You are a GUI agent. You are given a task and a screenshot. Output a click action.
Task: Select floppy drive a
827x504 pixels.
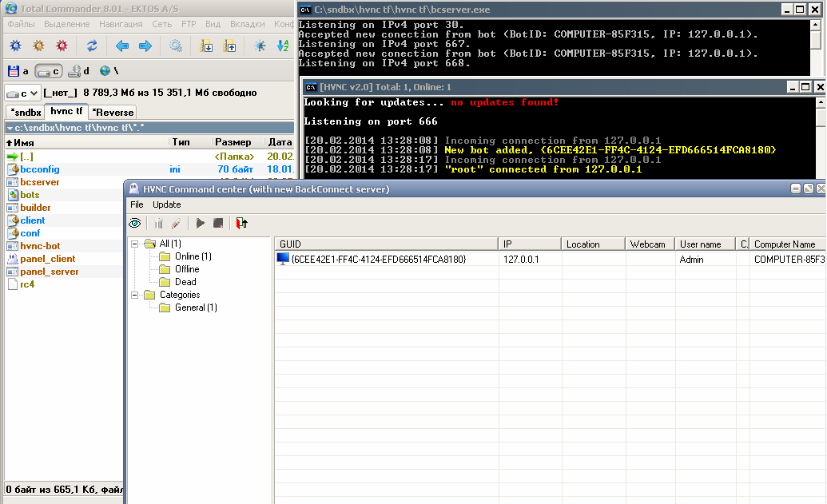[18, 70]
